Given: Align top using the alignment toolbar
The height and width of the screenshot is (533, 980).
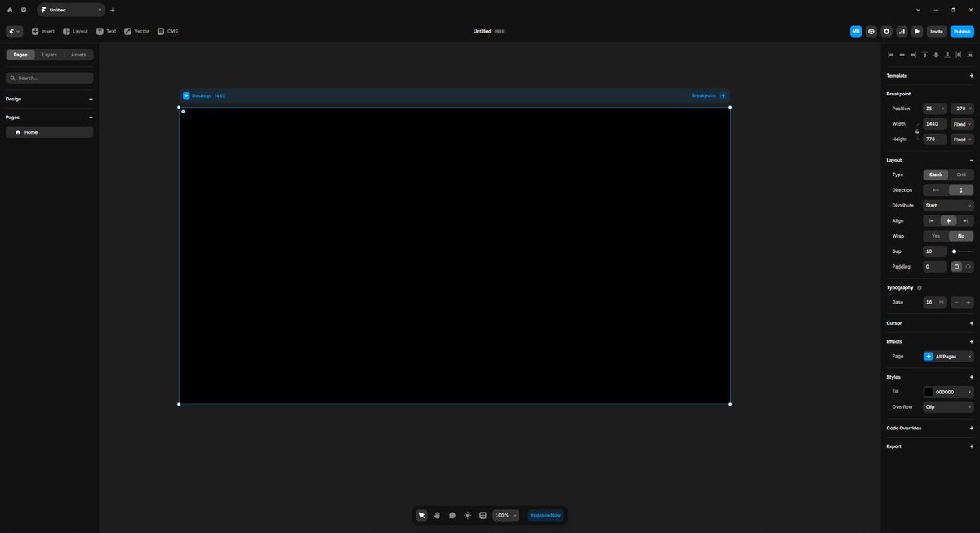Looking at the screenshot, I should click(924, 55).
